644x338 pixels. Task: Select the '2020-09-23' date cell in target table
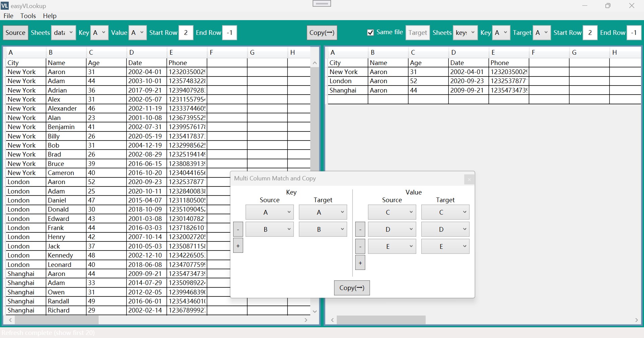[x=469, y=81]
